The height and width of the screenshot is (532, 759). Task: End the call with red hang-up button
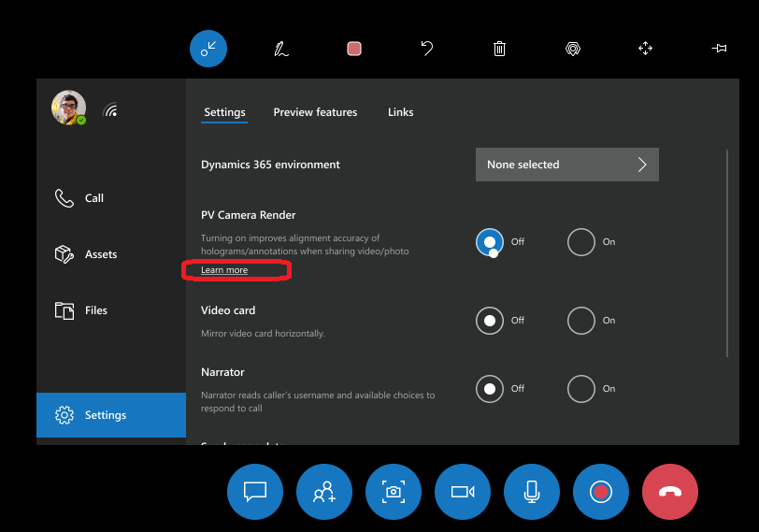pyautogui.click(x=670, y=492)
